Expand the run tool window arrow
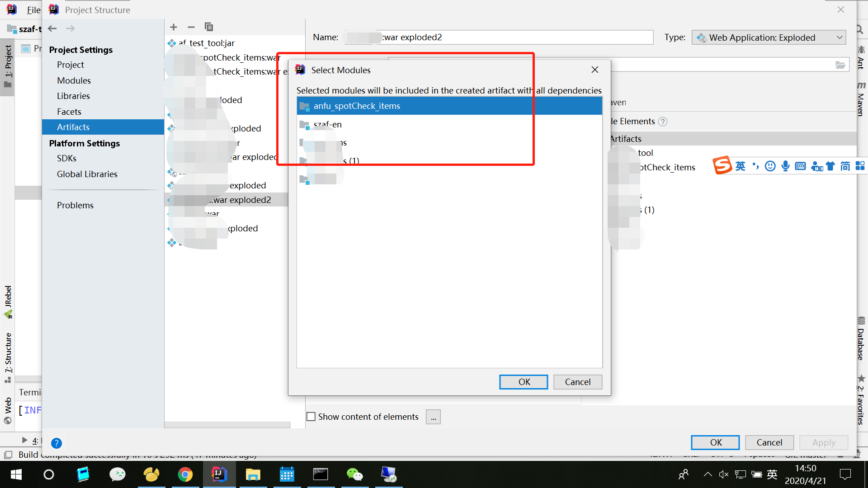Screen dimensions: 868x488 (x=24, y=440)
